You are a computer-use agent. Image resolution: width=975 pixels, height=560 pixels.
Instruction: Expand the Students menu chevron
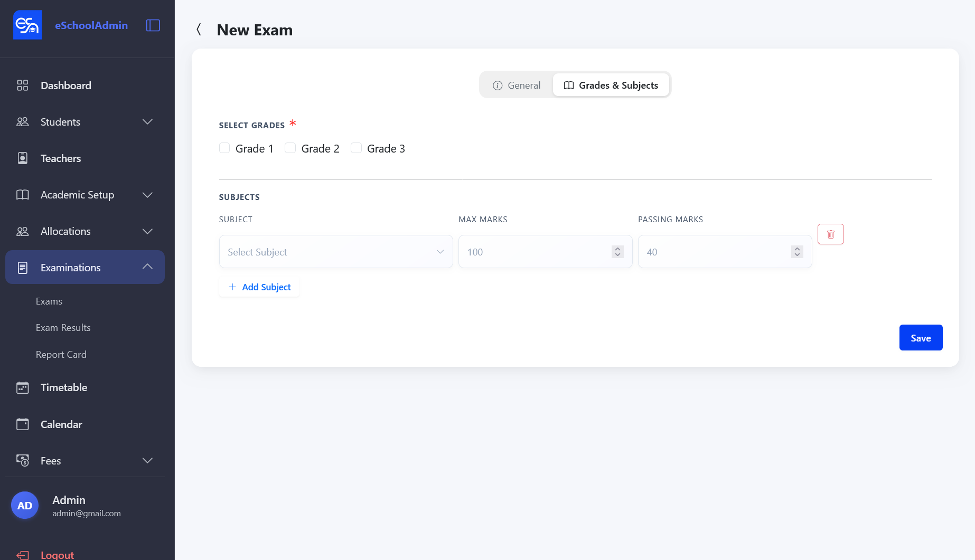148,122
